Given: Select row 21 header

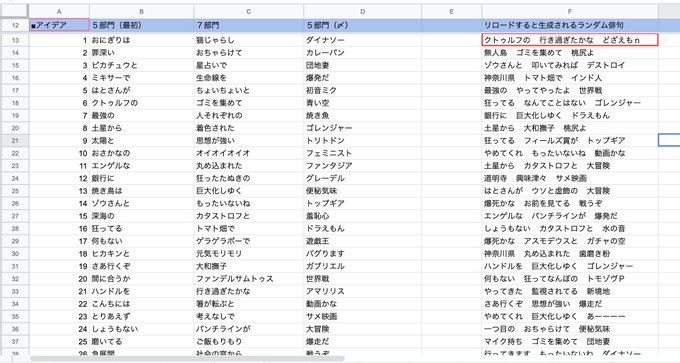Looking at the screenshot, I should [x=15, y=141].
